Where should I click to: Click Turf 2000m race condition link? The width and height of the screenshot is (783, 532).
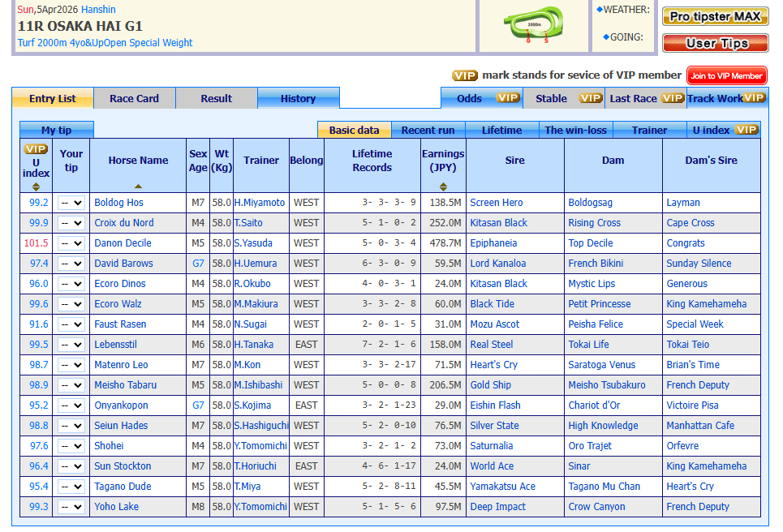pos(105,43)
